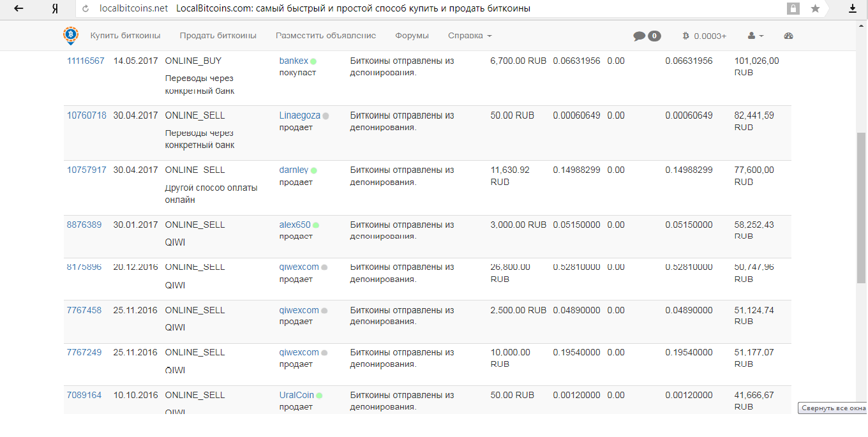Viewport: 868px width, 437px height.
Task: Click the exchange rate 77,600,00 RUB
Action: click(x=754, y=175)
